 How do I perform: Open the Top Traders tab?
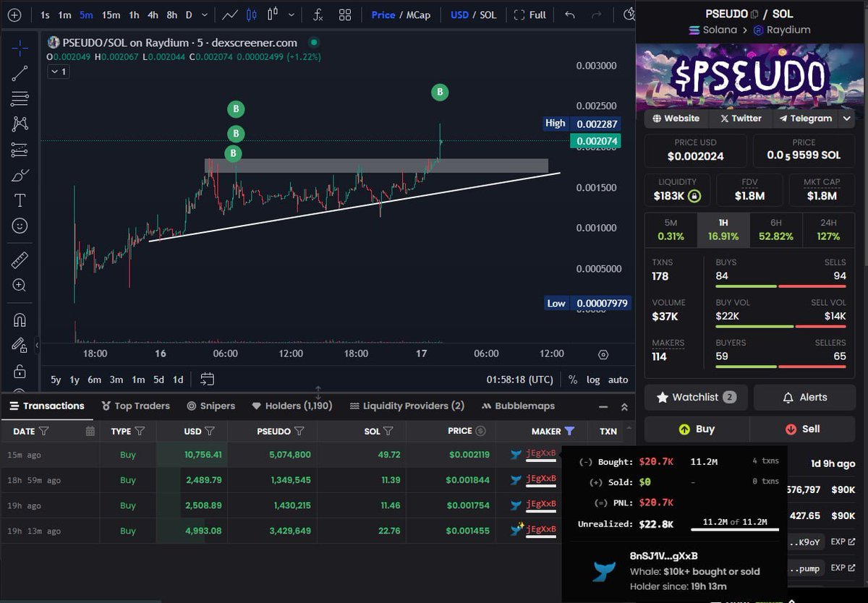tap(135, 406)
